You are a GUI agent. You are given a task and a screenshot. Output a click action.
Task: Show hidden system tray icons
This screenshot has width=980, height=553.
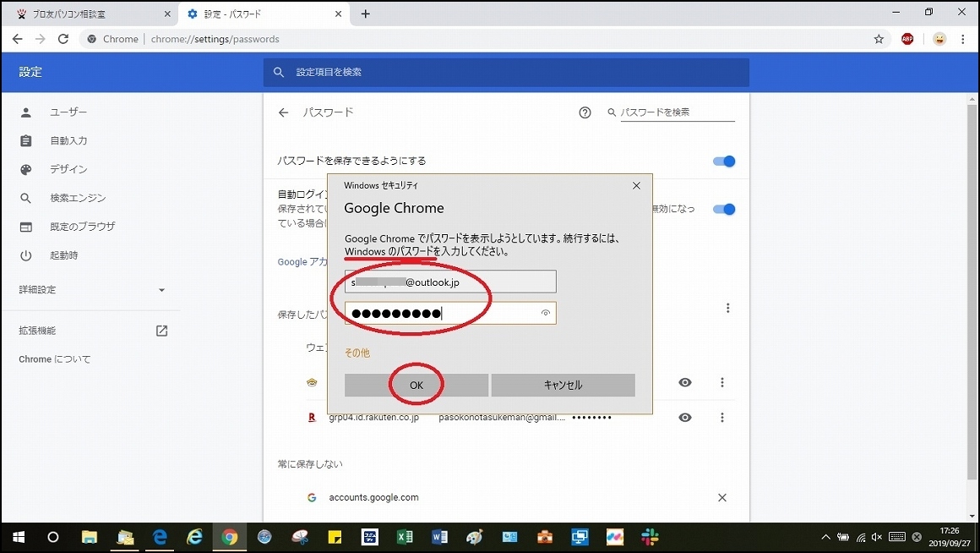(x=825, y=538)
